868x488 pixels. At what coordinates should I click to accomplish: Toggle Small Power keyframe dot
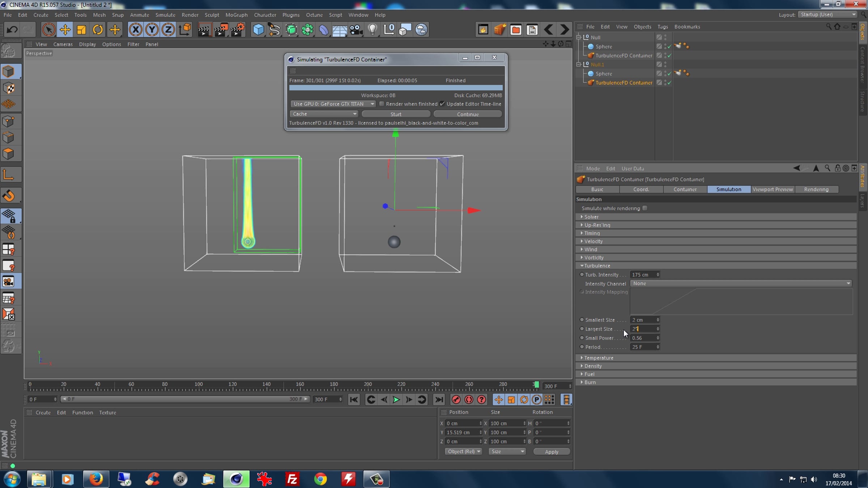coord(582,338)
